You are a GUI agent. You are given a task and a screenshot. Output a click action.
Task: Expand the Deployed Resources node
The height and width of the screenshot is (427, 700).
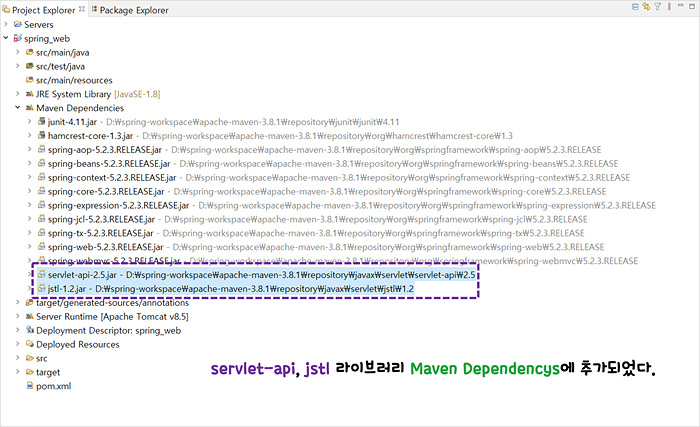(x=17, y=343)
